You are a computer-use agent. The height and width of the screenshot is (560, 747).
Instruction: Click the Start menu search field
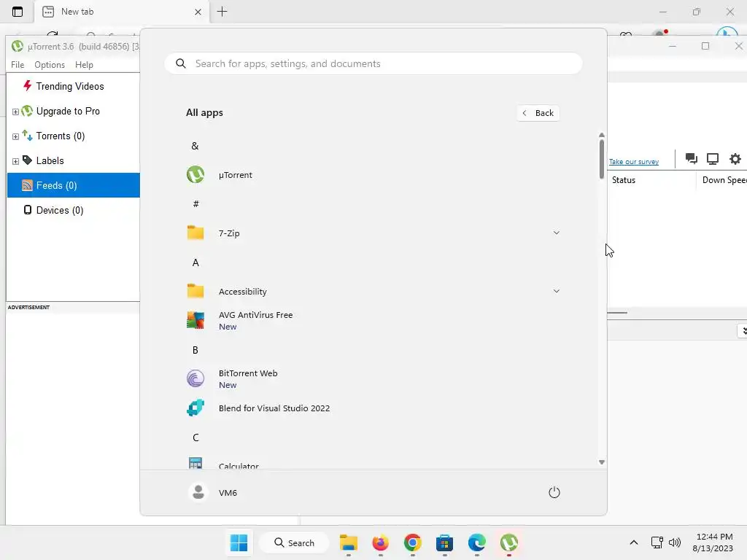(x=373, y=64)
